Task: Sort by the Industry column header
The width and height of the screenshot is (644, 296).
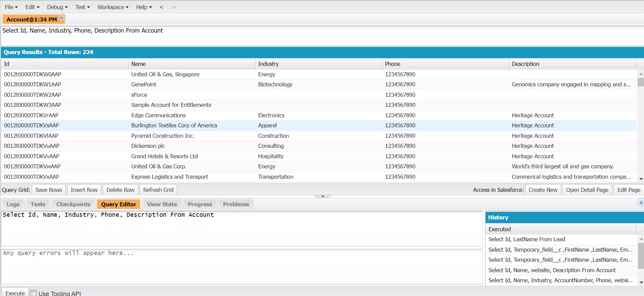Action: point(318,64)
